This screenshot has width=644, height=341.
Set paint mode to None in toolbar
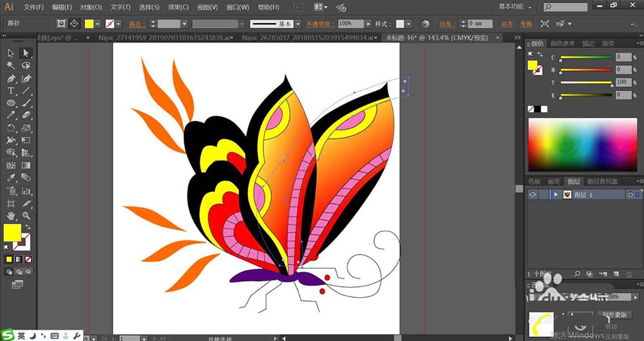click(x=28, y=259)
